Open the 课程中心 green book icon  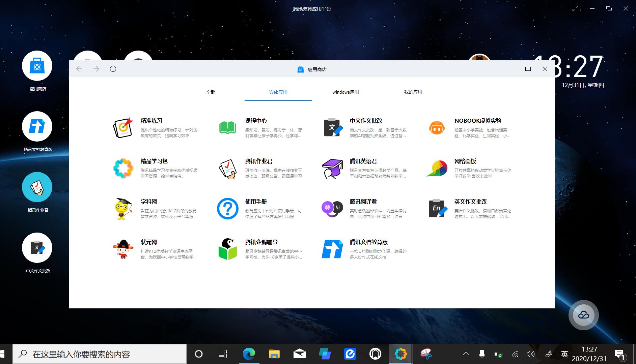[x=228, y=128]
